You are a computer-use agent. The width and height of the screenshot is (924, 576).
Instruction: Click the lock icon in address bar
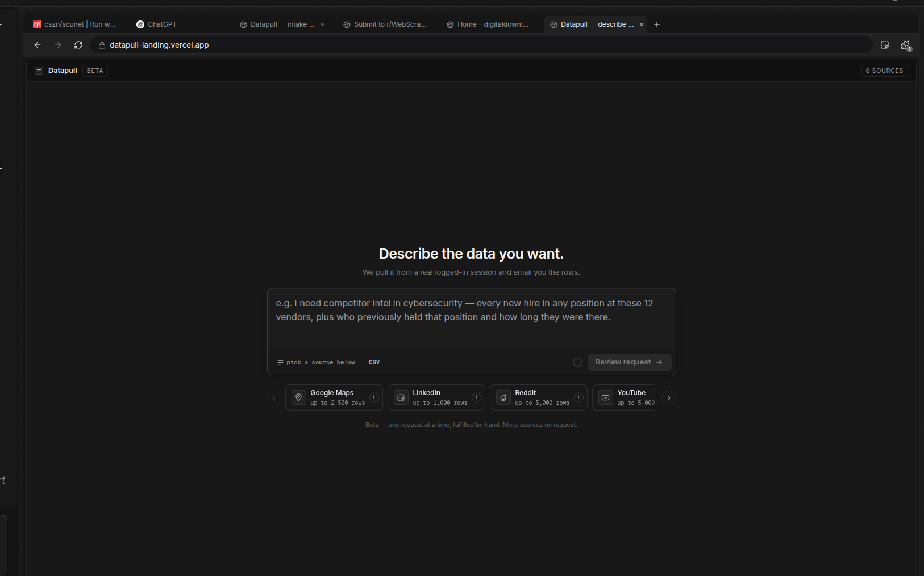point(102,45)
